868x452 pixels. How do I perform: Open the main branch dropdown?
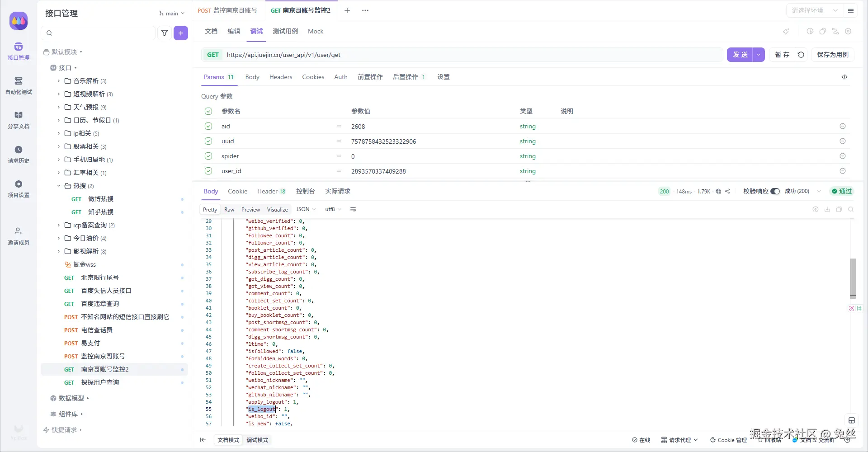click(171, 13)
